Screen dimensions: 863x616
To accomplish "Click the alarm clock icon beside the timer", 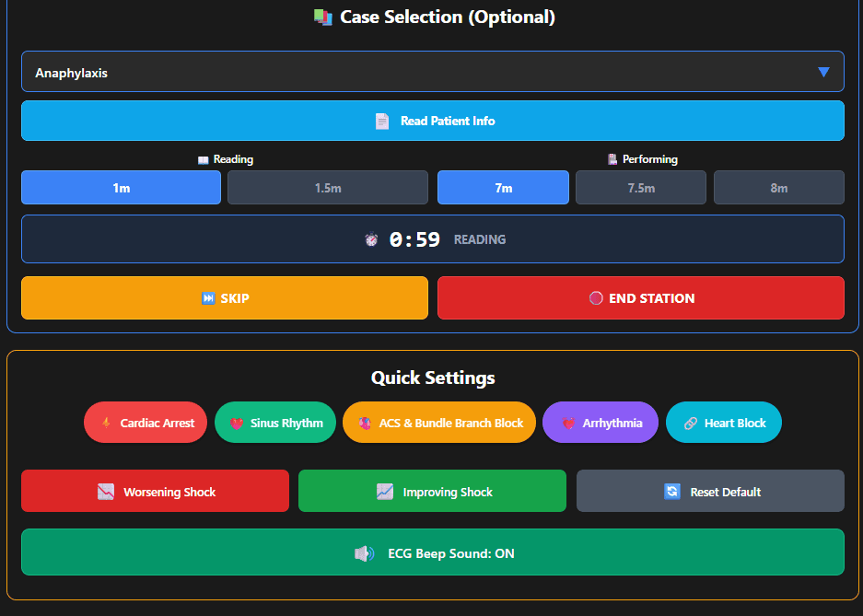I will 371,238.
